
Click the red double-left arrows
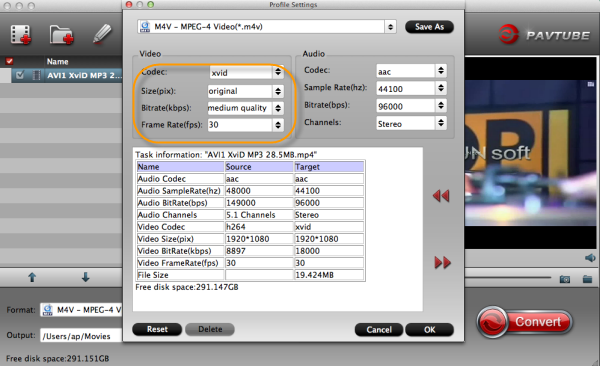pos(441,196)
